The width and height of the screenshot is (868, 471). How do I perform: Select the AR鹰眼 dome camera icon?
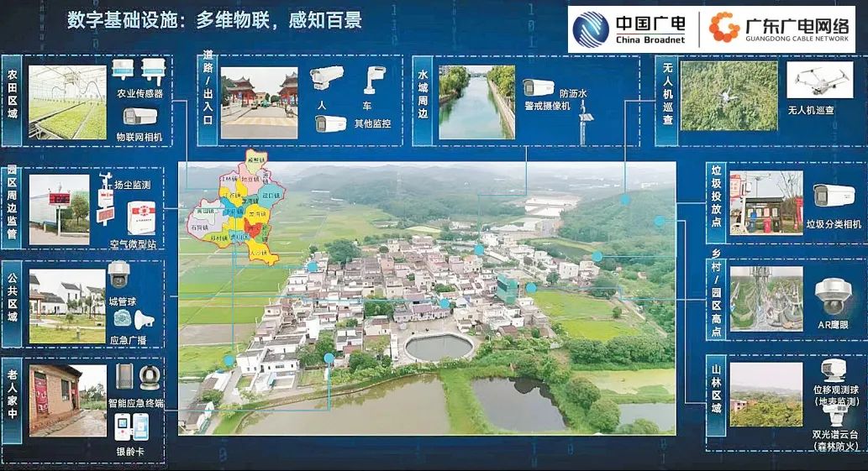[x=832, y=296]
